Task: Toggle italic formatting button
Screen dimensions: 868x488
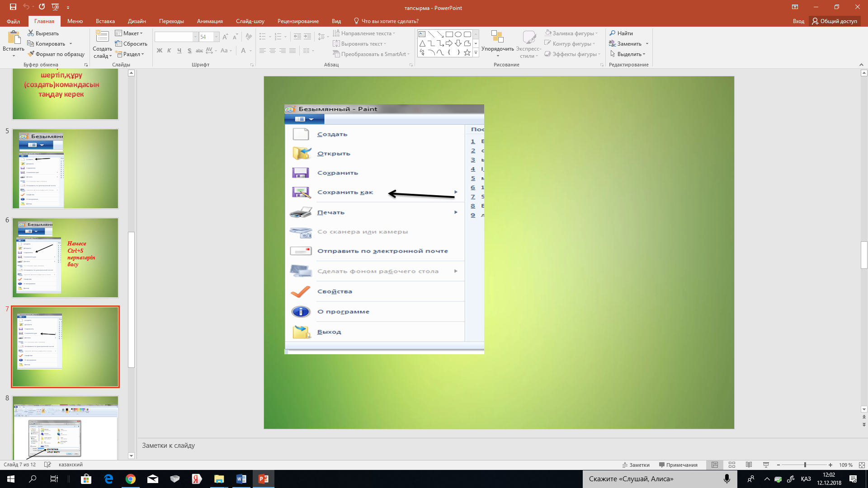Action: tap(169, 51)
